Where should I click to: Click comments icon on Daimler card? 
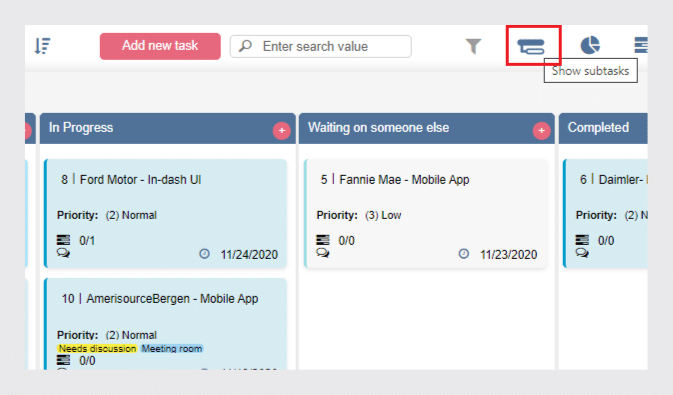[x=582, y=252]
